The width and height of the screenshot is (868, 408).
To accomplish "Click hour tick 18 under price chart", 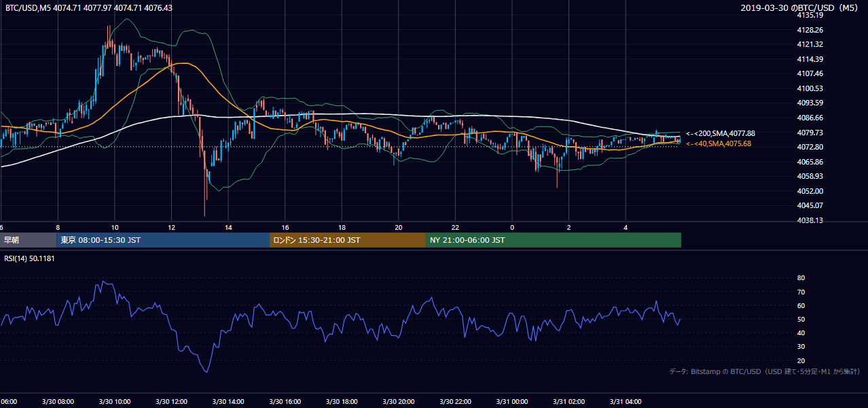I will (342, 228).
